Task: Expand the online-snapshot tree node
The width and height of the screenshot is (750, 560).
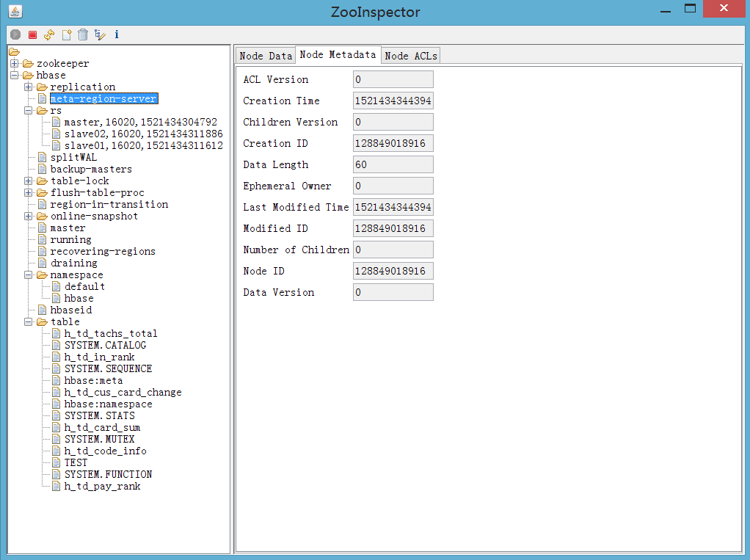Action: coord(28,217)
